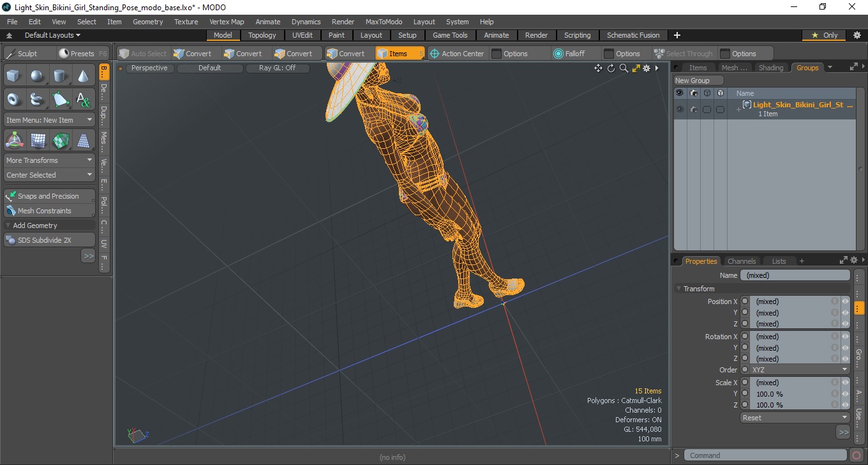Toggle visibility eye for Light_Skin_Bikini_Girl group
868x465 pixels.
(680, 109)
